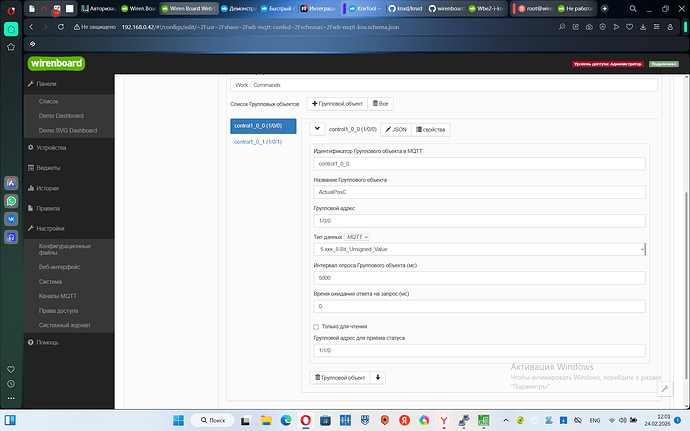Search open tabs with magnifier icon
This screenshot has height=431, width=690.
pos(633,8)
